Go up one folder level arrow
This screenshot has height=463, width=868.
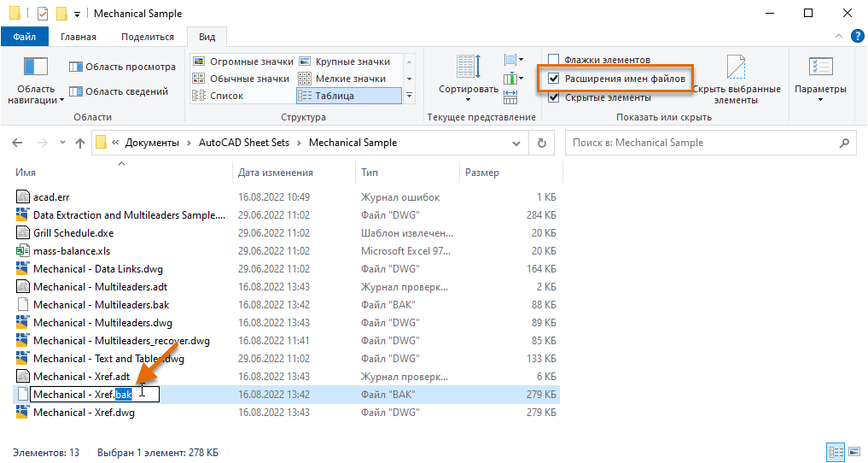coord(80,143)
